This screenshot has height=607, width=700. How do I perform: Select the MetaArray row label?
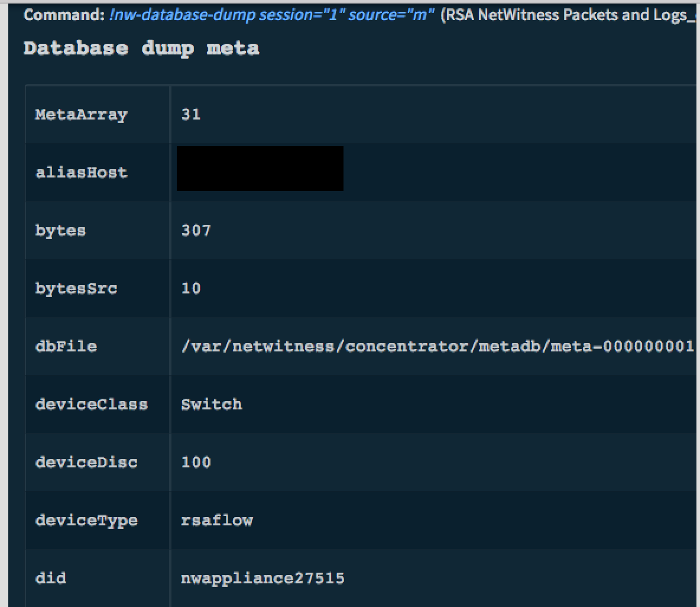(81, 114)
